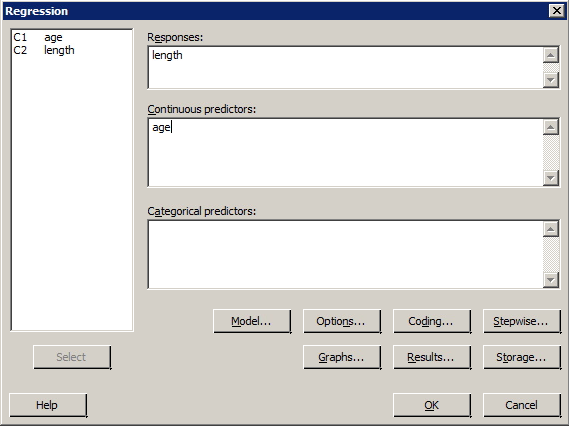Select the C2 length column in the list

[72, 50]
